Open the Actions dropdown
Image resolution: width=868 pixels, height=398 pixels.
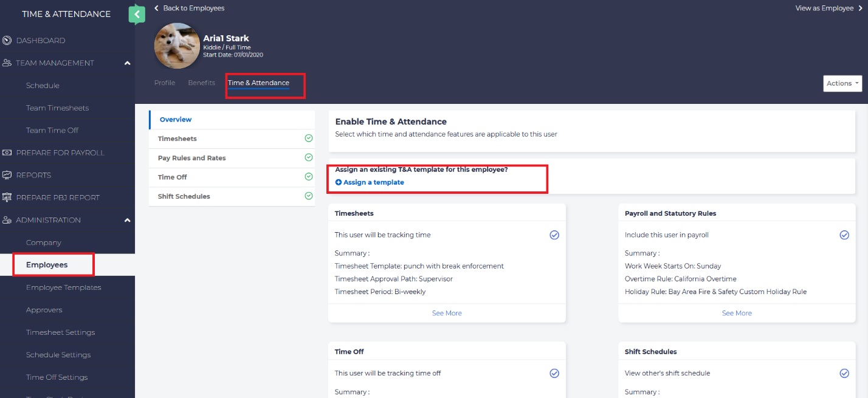842,83
